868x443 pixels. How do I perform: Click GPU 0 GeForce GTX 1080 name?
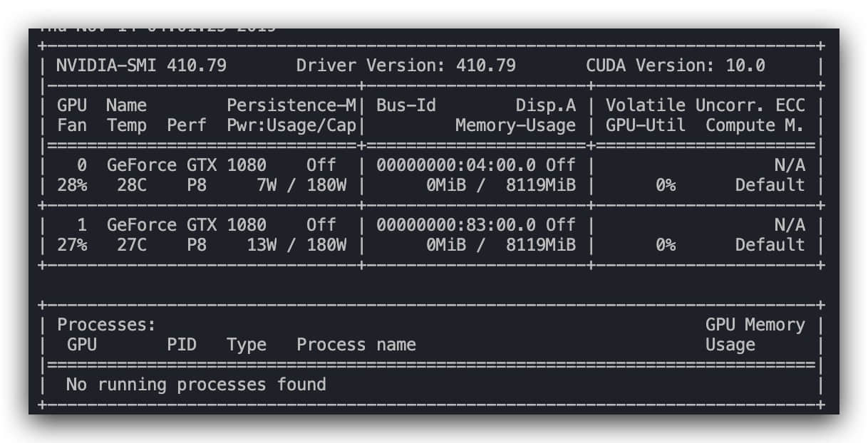click(187, 165)
